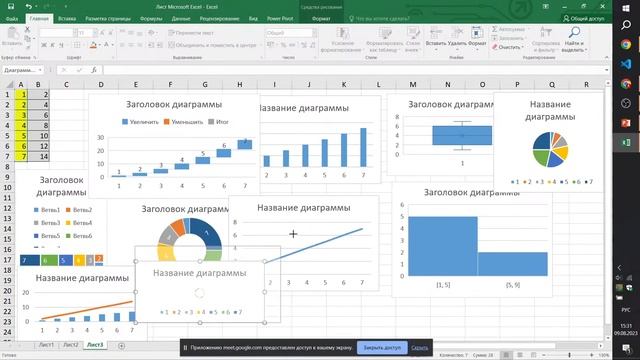Open the font color dropdown arrow
Screen dimensions: 640x360
(x=113, y=45)
